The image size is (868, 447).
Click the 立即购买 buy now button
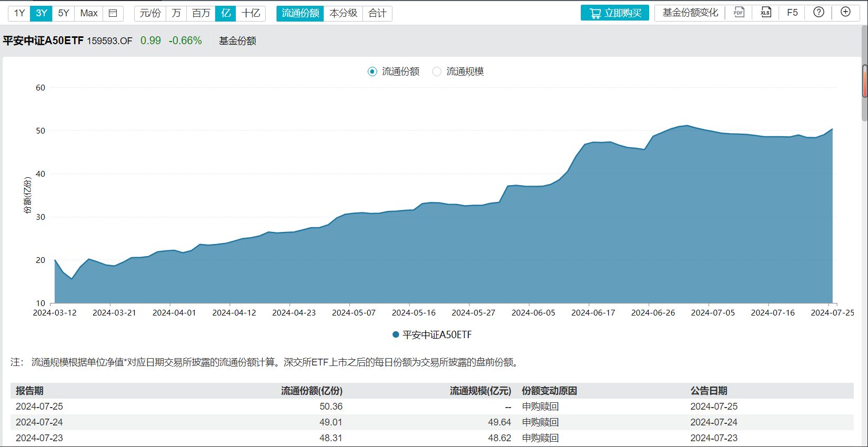click(614, 13)
